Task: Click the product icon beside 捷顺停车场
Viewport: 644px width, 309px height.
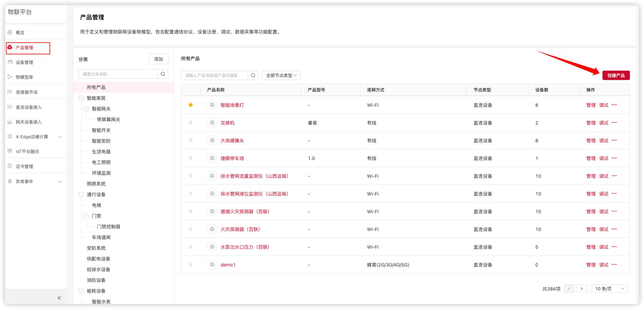Action: point(212,158)
